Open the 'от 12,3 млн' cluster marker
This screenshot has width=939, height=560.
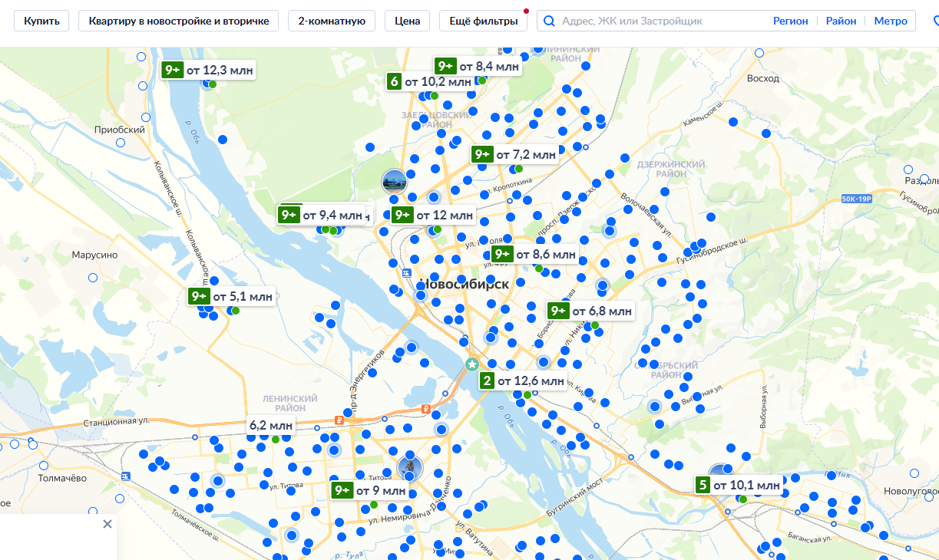[x=208, y=70]
